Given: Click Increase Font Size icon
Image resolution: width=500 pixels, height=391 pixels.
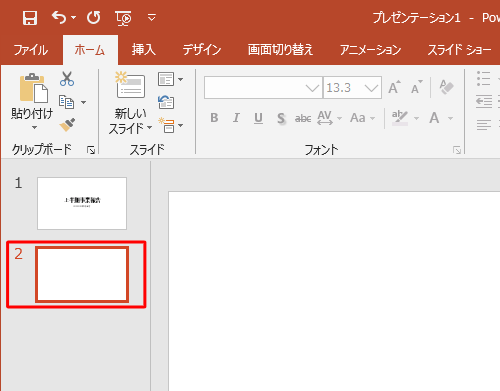Looking at the screenshot, I should (394, 88).
